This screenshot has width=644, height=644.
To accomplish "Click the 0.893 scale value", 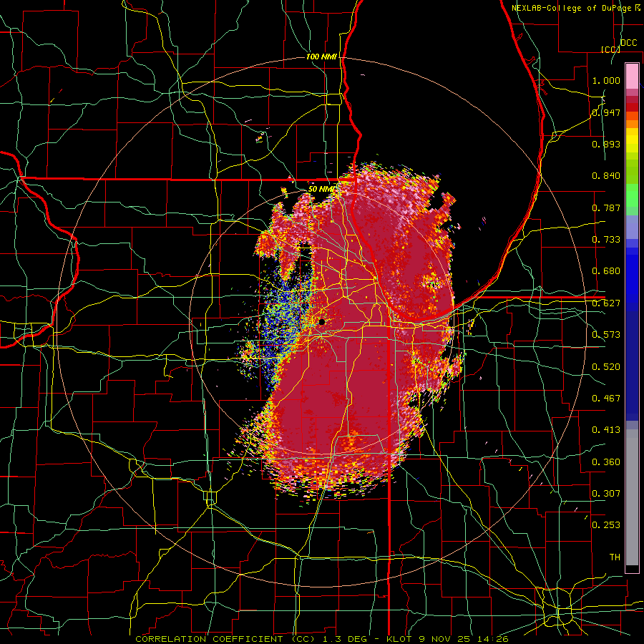I will click(x=606, y=144).
